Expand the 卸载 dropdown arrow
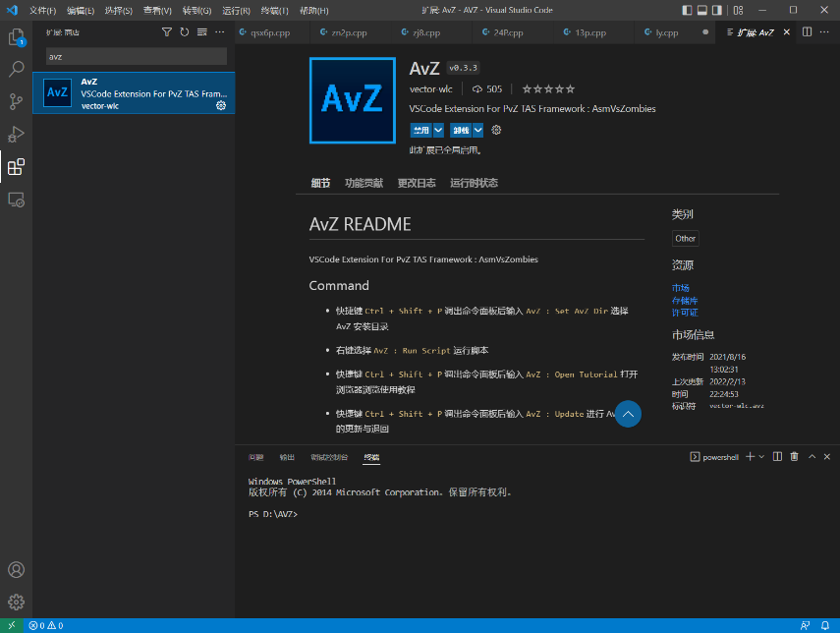 coord(477,130)
